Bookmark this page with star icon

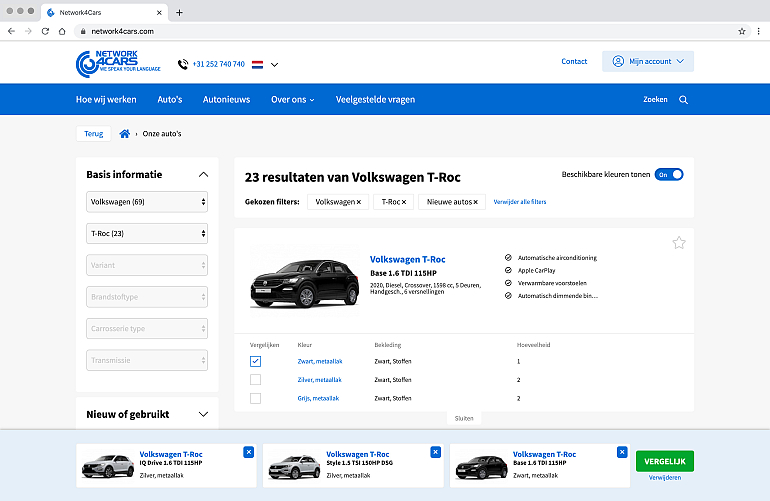click(x=742, y=31)
